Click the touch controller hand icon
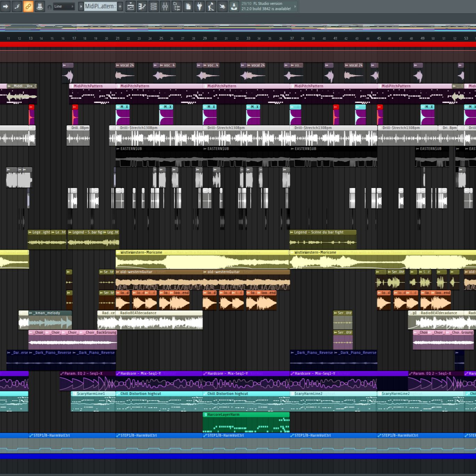This screenshot has width=476, height=476. pos(222,6)
